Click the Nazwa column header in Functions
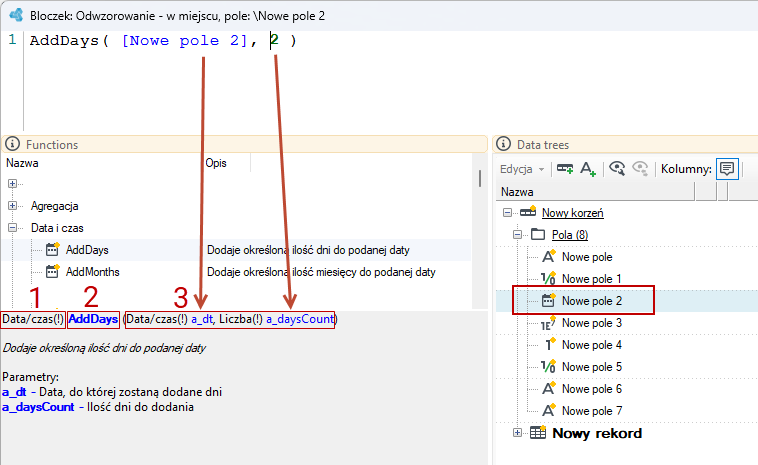Viewport: 758px width, 465px height. (22, 163)
